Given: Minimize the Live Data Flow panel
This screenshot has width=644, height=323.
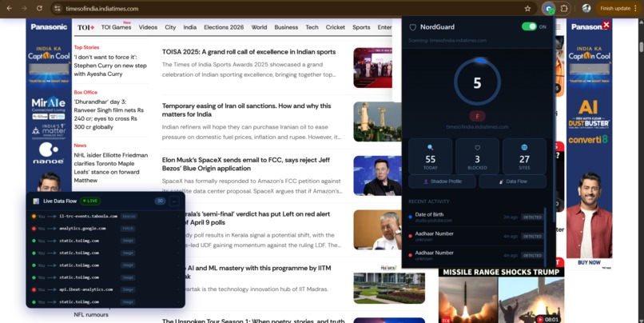Looking at the screenshot, I should click(174, 201).
